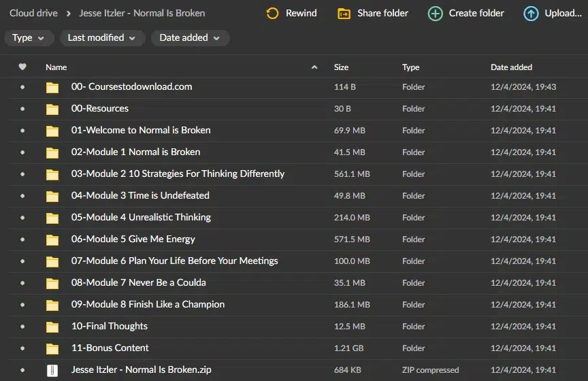Click the Rewind circular arrow icon

(x=272, y=14)
